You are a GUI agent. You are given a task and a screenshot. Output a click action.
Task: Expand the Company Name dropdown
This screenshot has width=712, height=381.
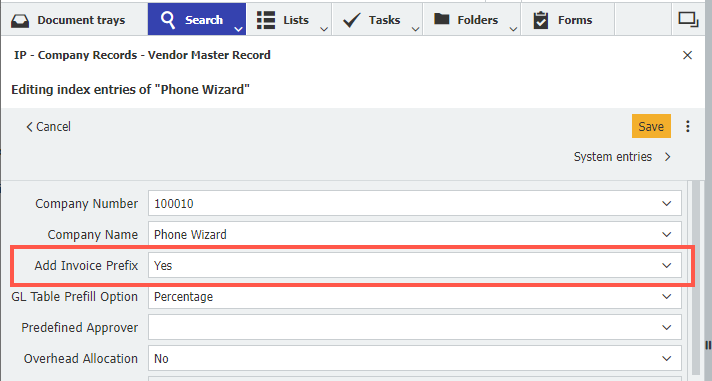666,235
